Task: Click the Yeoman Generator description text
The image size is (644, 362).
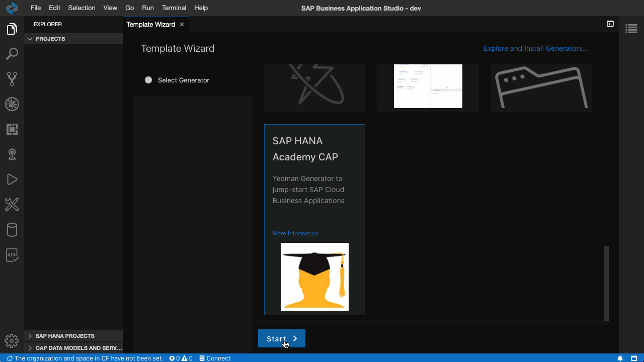Action: (x=308, y=190)
